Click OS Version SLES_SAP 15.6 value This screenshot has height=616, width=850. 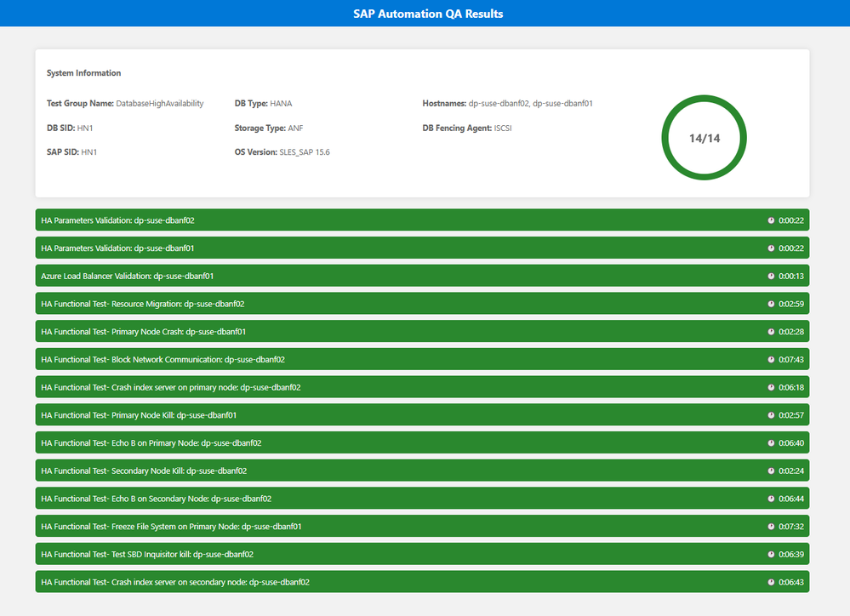click(304, 151)
